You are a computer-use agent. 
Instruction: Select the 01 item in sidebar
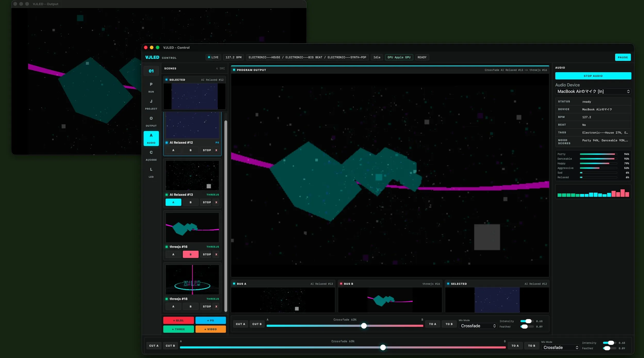click(151, 71)
